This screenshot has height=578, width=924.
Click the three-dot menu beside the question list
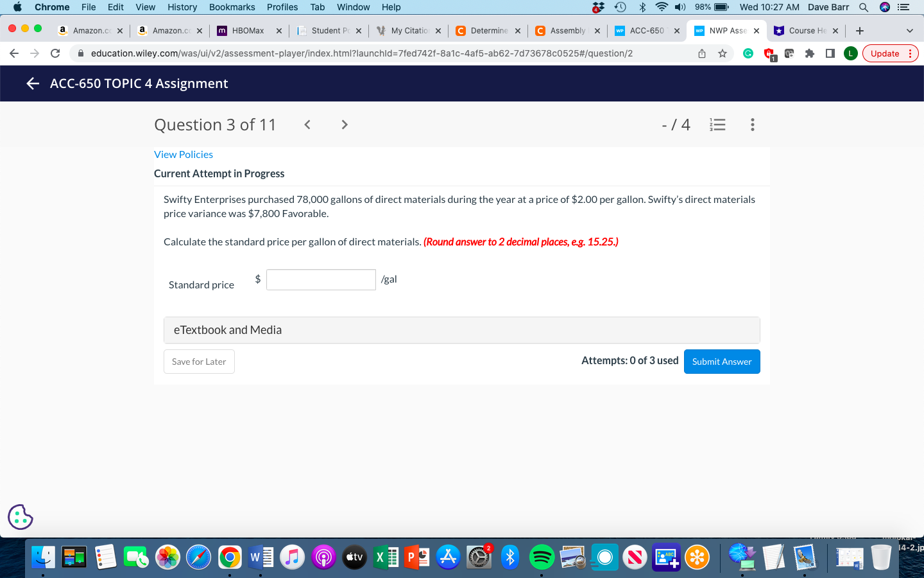(752, 125)
